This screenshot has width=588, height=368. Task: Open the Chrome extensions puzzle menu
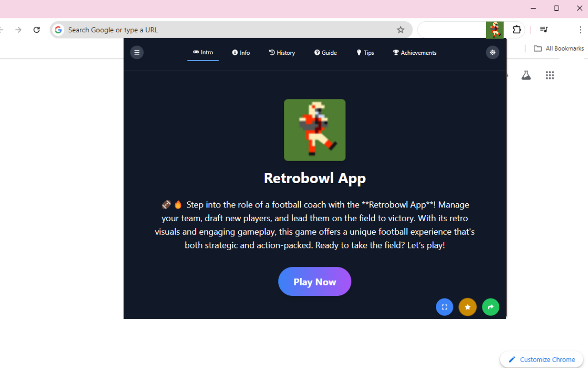click(x=517, y=30)
